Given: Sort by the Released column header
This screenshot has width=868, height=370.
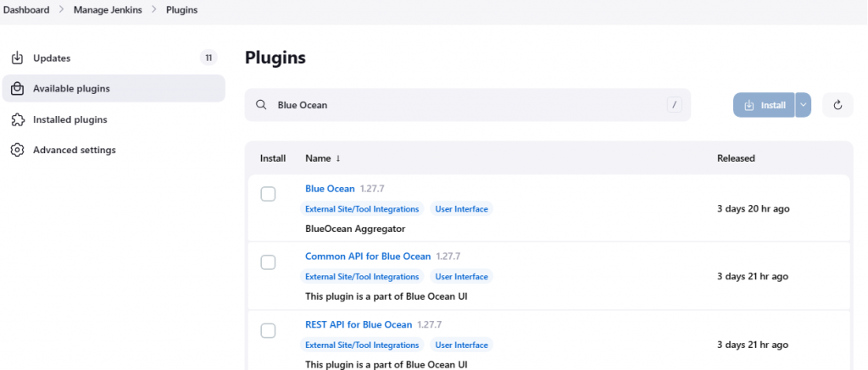Looking at the screenshot, I should [x=736, y=158].
